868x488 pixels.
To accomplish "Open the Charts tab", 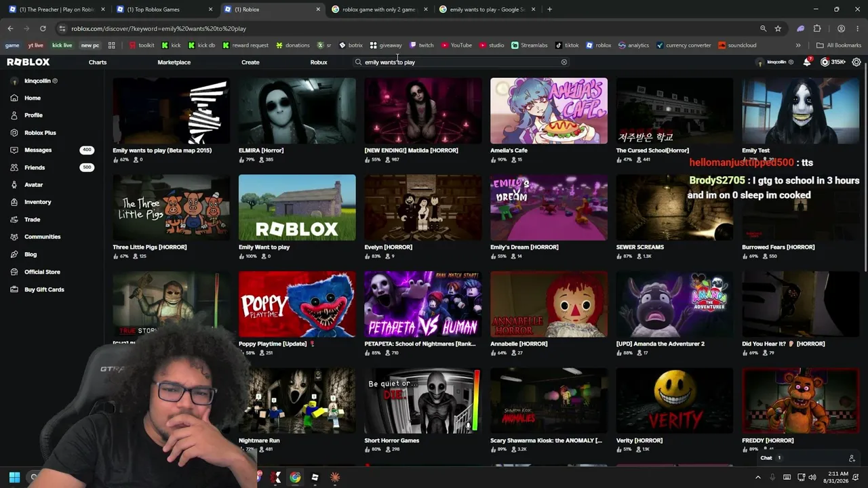I will [x=98, y=62].
